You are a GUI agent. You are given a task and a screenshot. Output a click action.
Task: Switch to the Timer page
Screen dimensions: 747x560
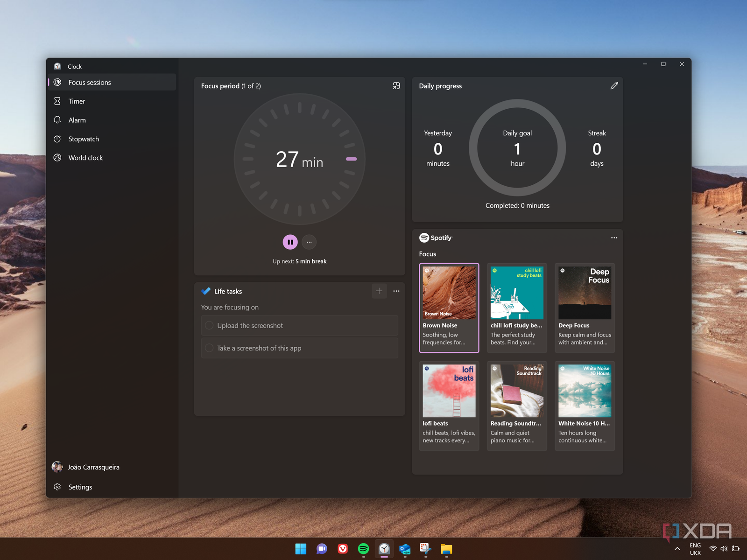77,101
